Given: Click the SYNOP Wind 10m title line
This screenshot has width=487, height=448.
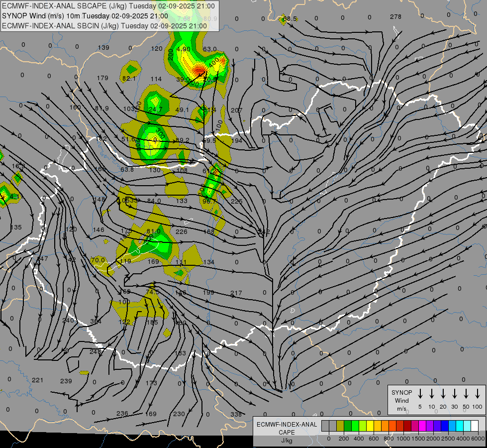Looking at the screenshot, I should pyautogui.click(x=85, y=16).
